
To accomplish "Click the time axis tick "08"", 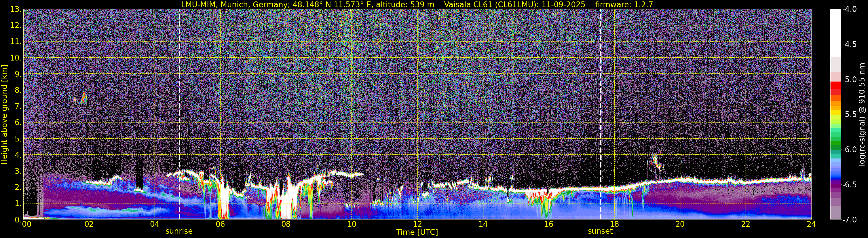I will tap(286, 224).
